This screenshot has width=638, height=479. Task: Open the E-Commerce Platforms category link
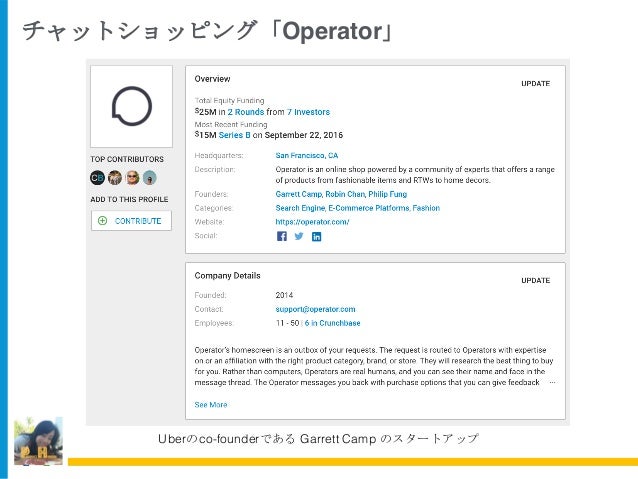tap(369, 208)
